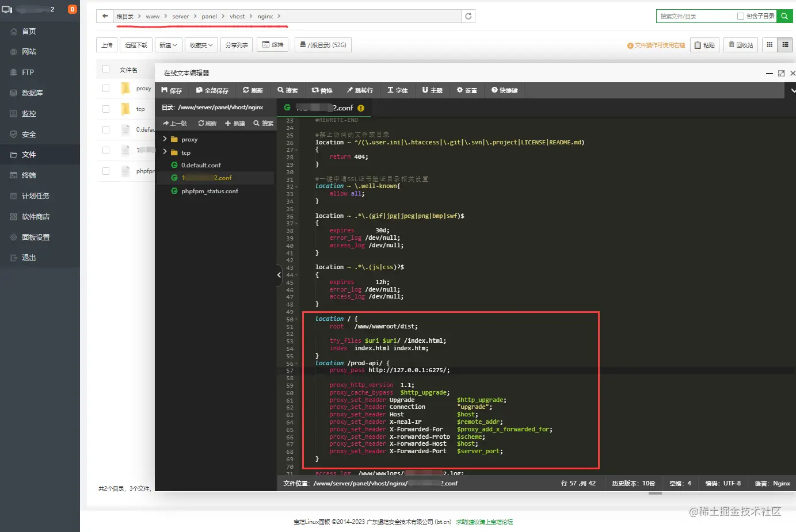
Task: Expand the proxy folder in editor tree
Action: click(165, 139)
